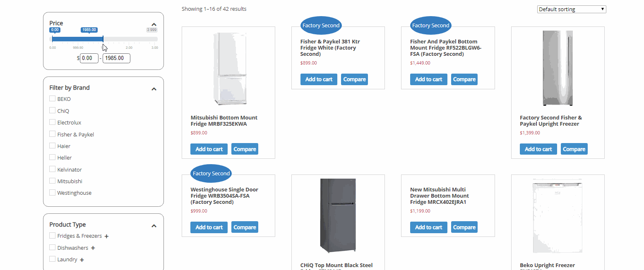Open New Mitsubishi Multi Drawer Fridge link

(440, 196)
